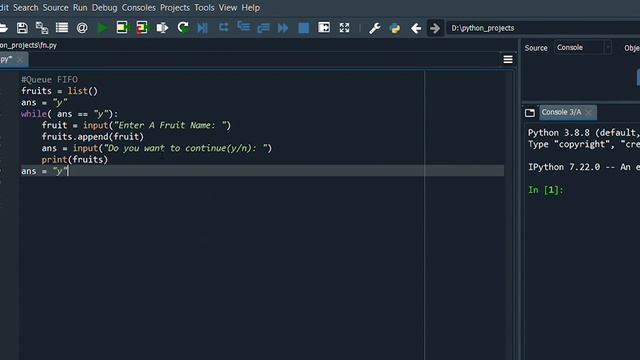
Task: Click the fruits = list() code line
Action: (60, 91)
